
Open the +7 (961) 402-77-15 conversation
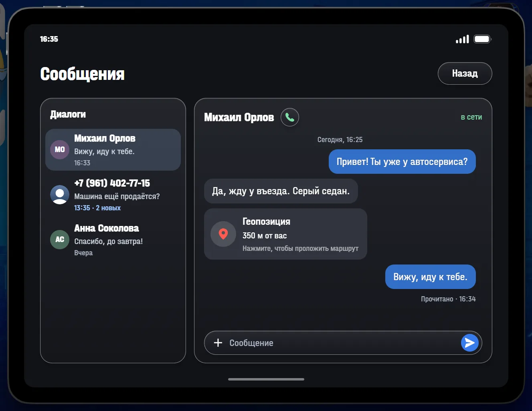tap(113, 195)
